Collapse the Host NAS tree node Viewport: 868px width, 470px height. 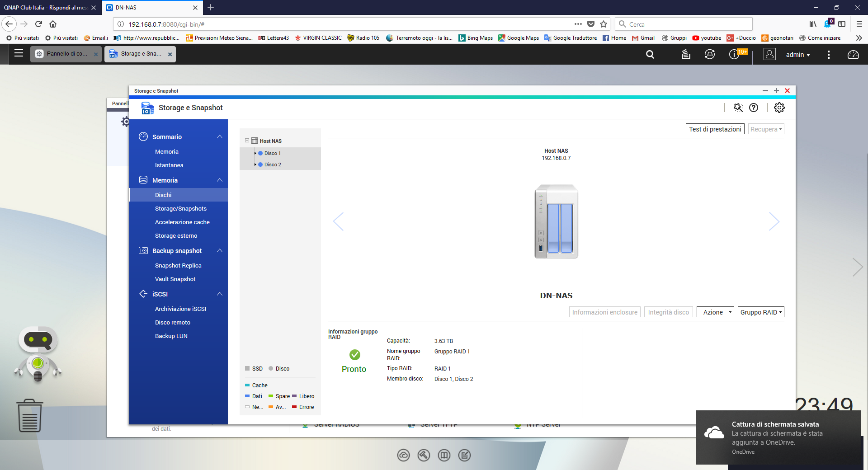point(247,141)
